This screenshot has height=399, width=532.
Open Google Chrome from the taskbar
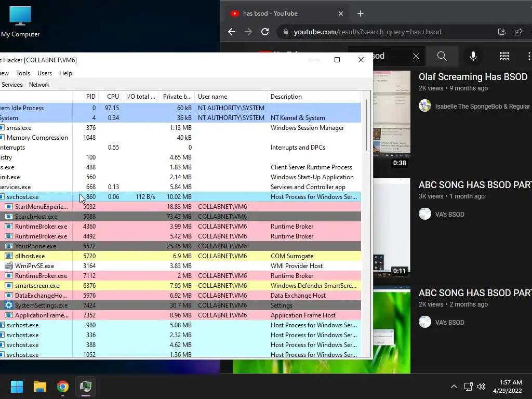coord(63,387)
